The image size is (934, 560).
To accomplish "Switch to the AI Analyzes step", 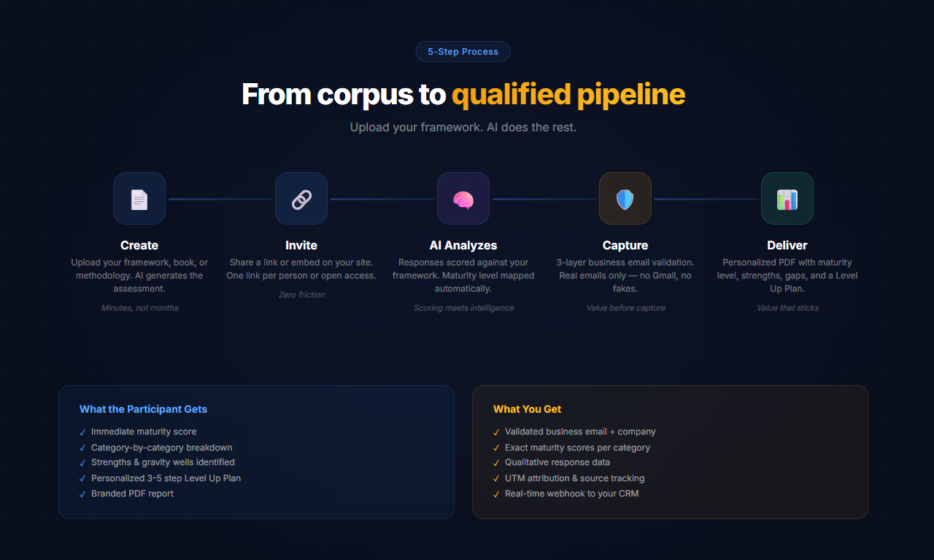I will (x=463, y=245).
